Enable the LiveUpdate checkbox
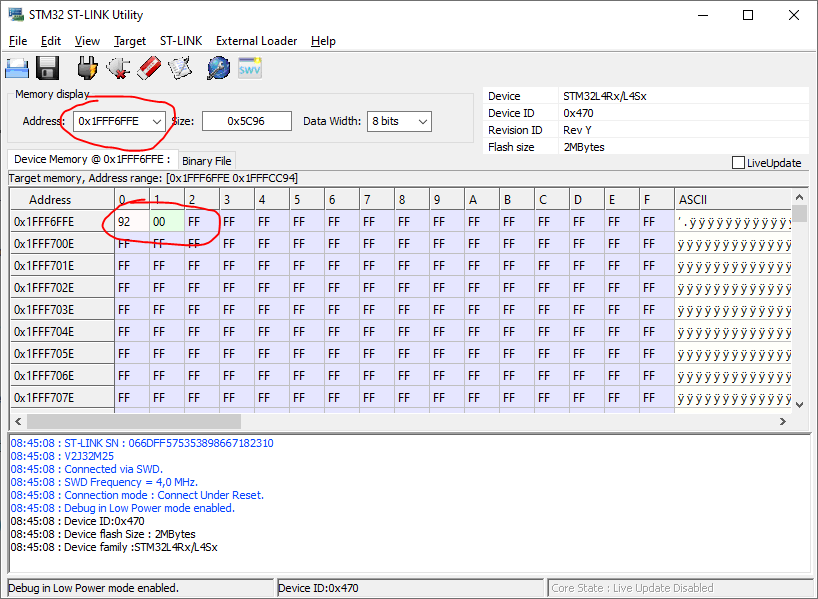 tap(738, 163)
